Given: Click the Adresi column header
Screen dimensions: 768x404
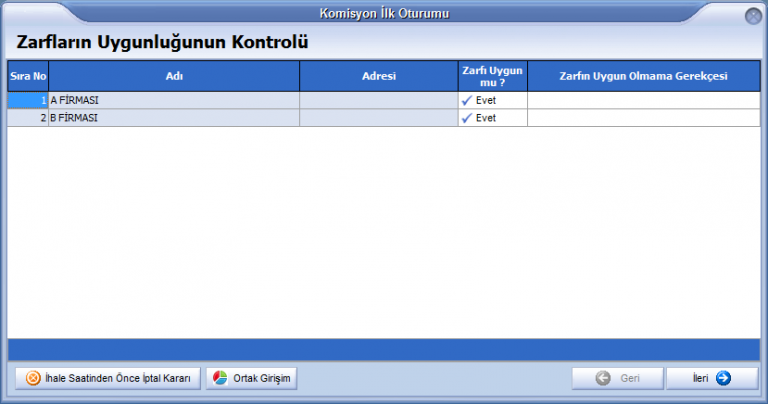Looking at the screenshot, I should (378, 76).
